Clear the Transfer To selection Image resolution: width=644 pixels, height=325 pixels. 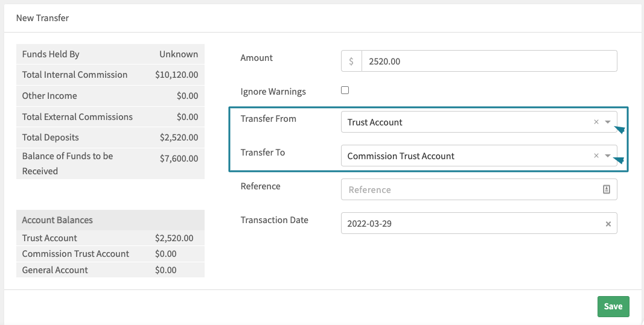coord(596,156)
